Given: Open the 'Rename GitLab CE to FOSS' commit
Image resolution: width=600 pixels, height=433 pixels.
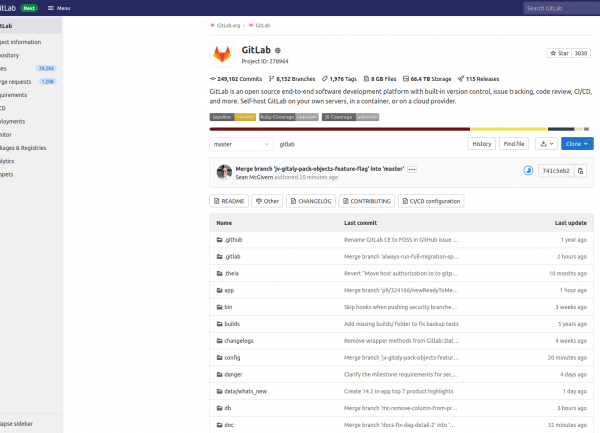Looking at the screenshot, I should tap(401, 240).
